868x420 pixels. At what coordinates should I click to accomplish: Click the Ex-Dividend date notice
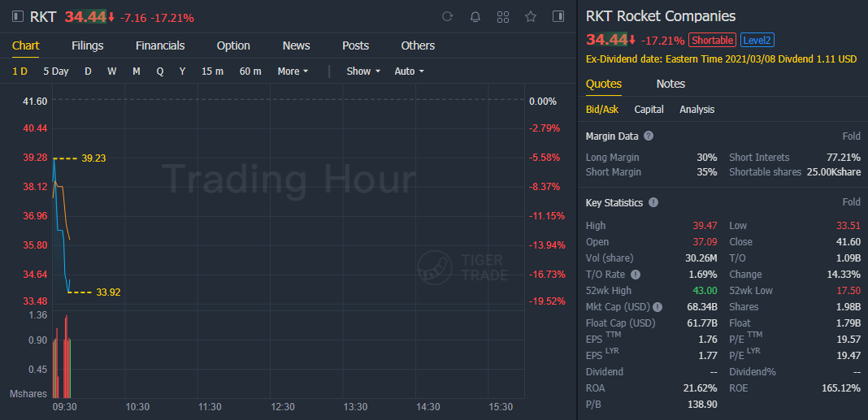click(722, 59)
